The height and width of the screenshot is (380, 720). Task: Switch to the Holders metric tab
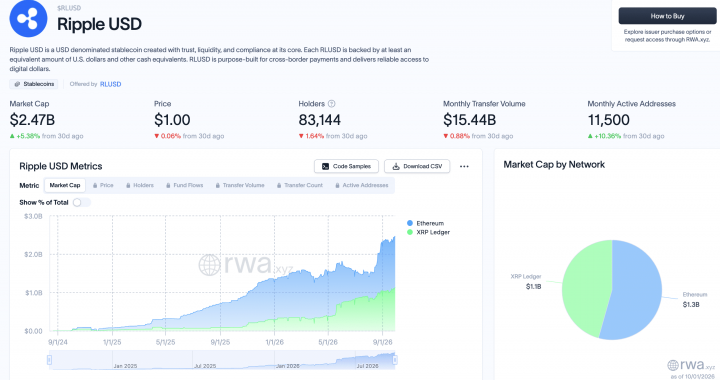point(140,185)
